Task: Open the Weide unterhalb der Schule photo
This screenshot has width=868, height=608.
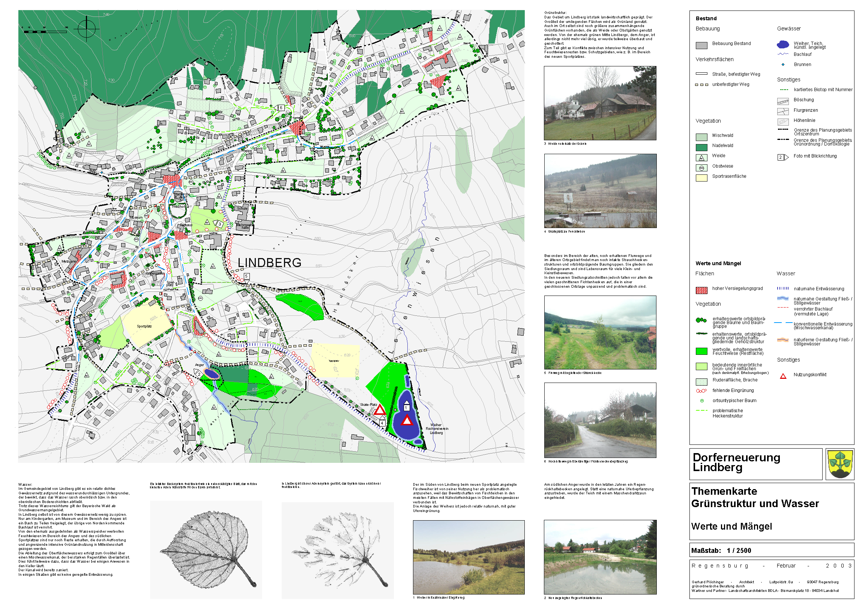Action: (x=599, y=103)
